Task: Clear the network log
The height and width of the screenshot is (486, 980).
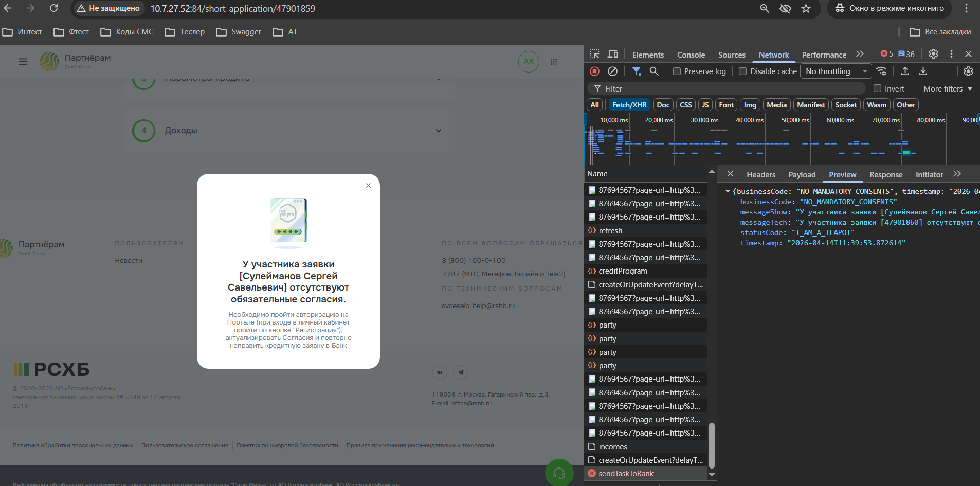Action: click(612, 71)
